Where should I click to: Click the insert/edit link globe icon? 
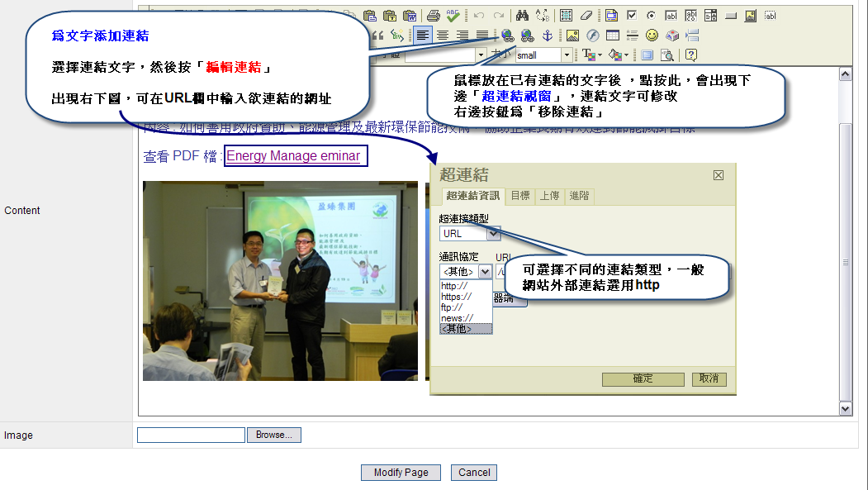(x=507, y=36)
